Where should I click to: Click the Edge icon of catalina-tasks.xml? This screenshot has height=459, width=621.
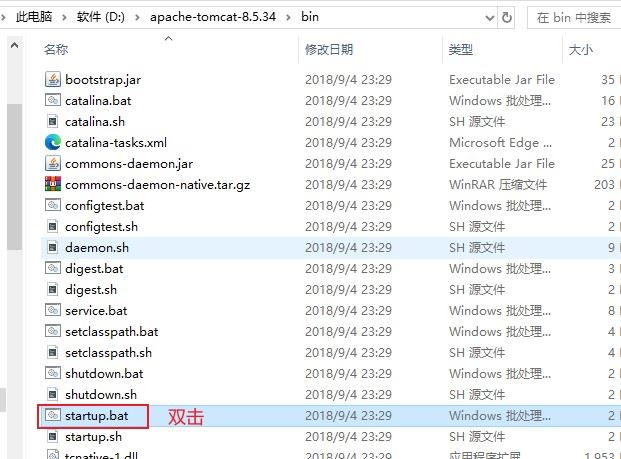pyautogui.click(x=53, y=142)
